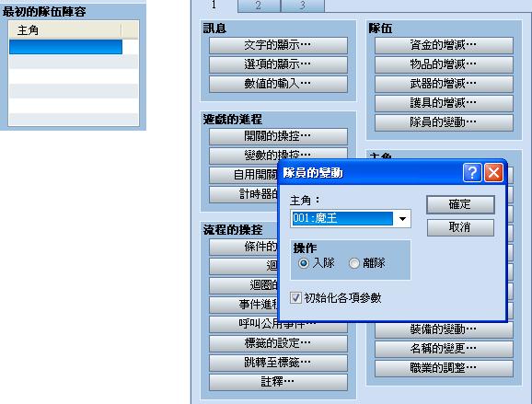
Task: Click the 事件進程 button behind the dialog
Action: tap(244, 305)
